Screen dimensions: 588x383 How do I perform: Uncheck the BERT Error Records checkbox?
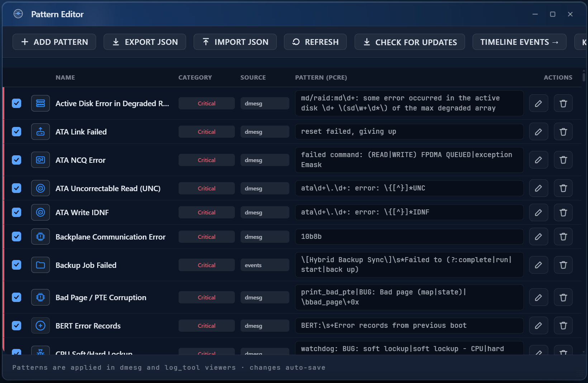16,326
